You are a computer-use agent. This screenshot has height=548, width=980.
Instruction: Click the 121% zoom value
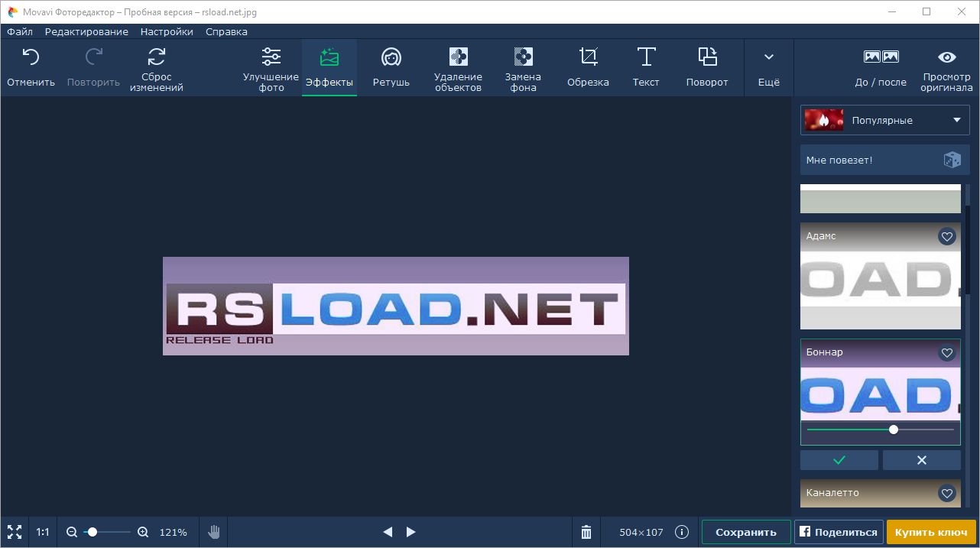pos(173,532)
